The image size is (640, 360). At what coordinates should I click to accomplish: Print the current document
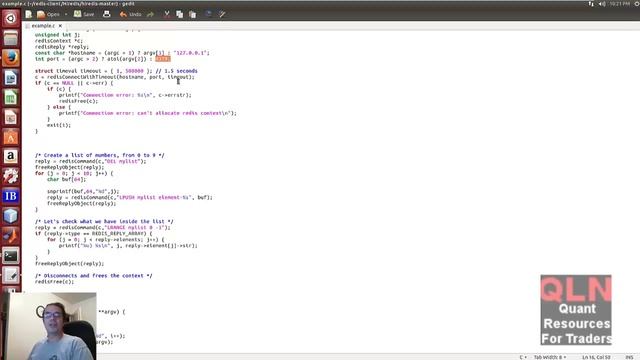tap(107, 14)
